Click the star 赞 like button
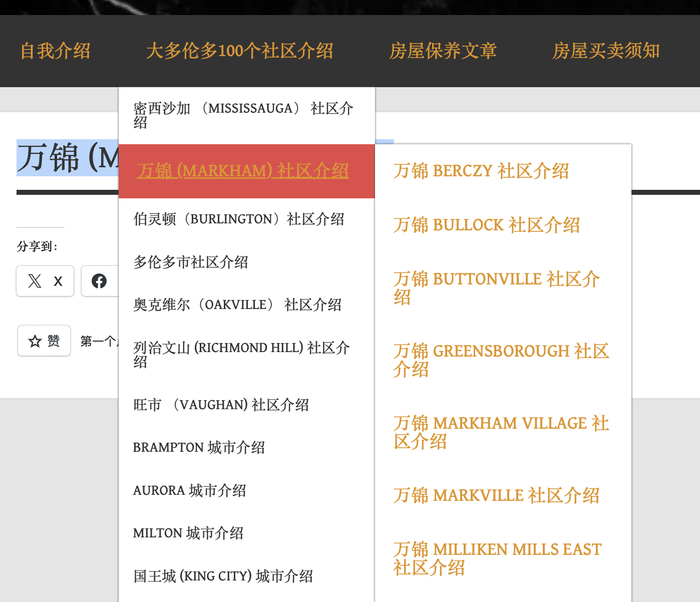Screen dimensions: 700x602 click(x=44, y=341)
